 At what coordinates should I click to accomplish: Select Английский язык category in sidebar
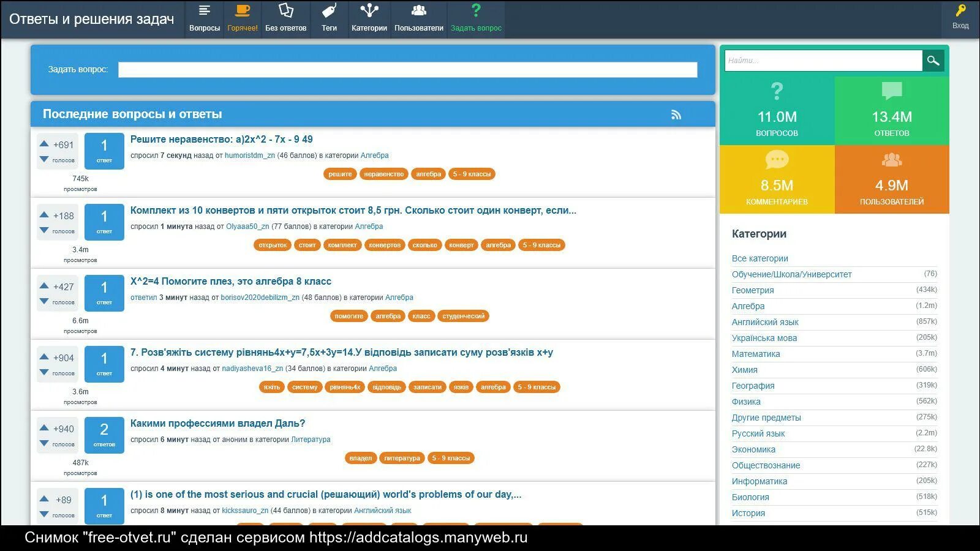[x=766, y=322]
